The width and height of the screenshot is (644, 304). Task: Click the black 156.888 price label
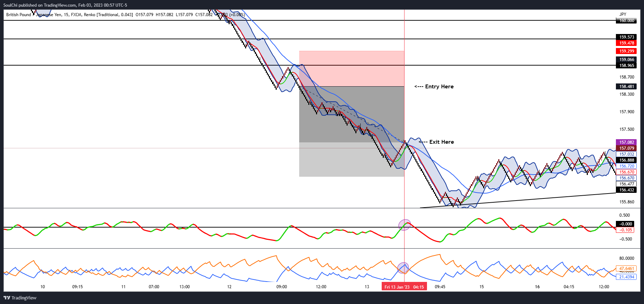coord(626,160)
